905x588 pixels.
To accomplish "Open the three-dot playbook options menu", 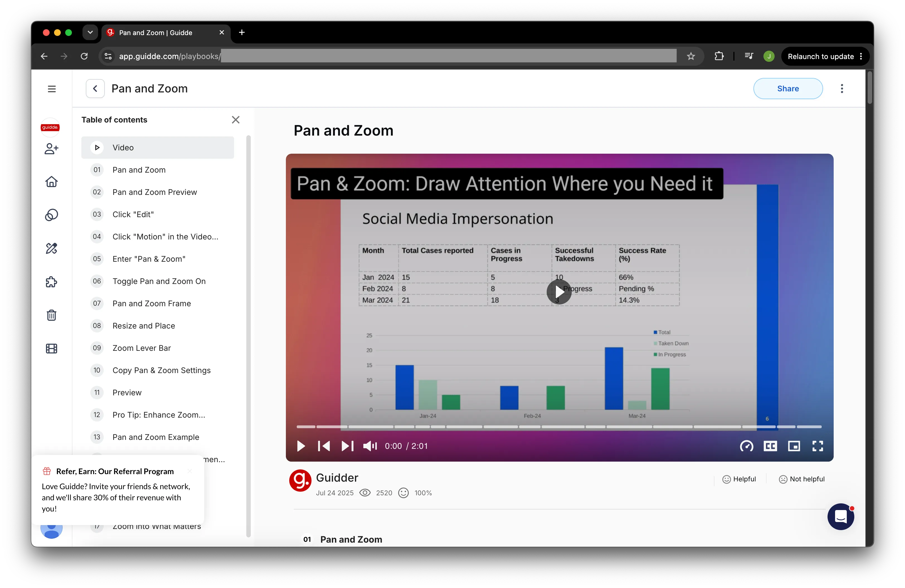I will pos(841,89).
